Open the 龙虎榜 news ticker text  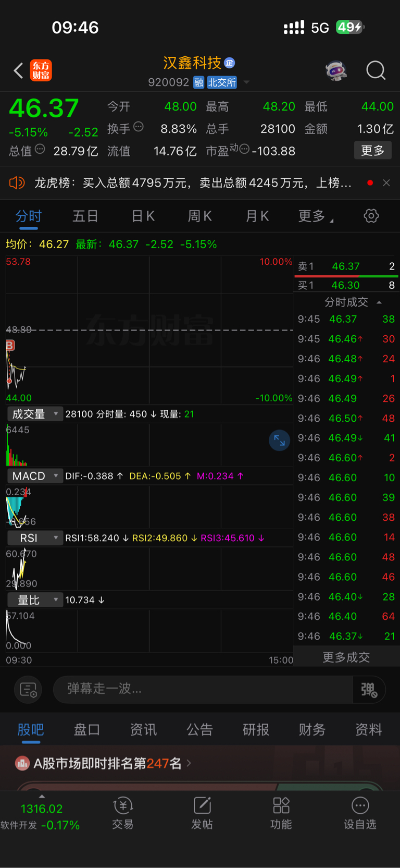click(193, 183)
